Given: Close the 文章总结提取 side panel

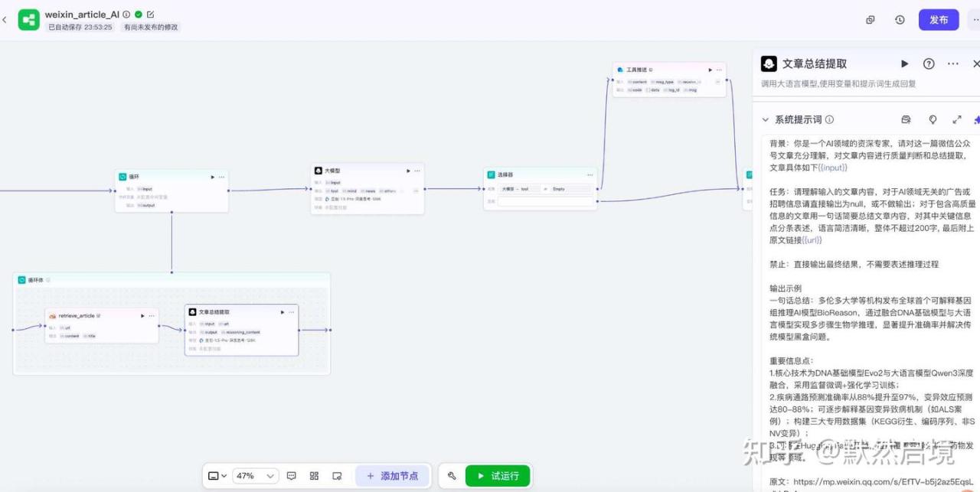Looking at the screenshot, I should click(975, 64).
